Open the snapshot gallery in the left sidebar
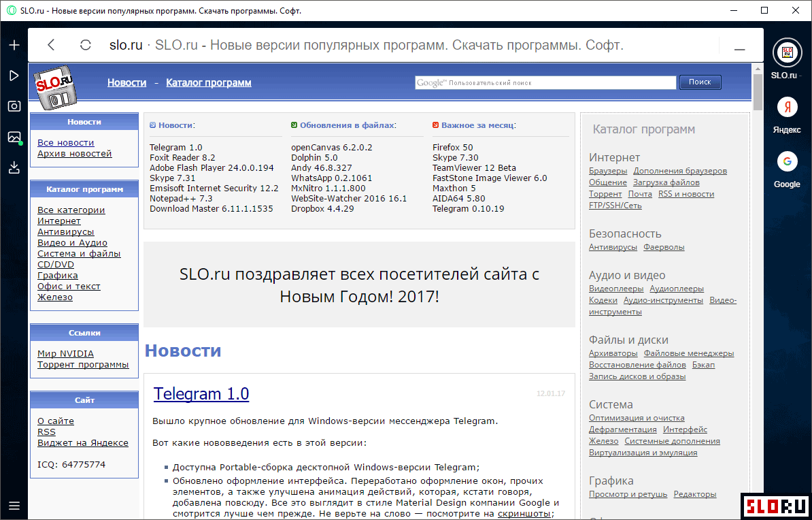 point(14,137)
